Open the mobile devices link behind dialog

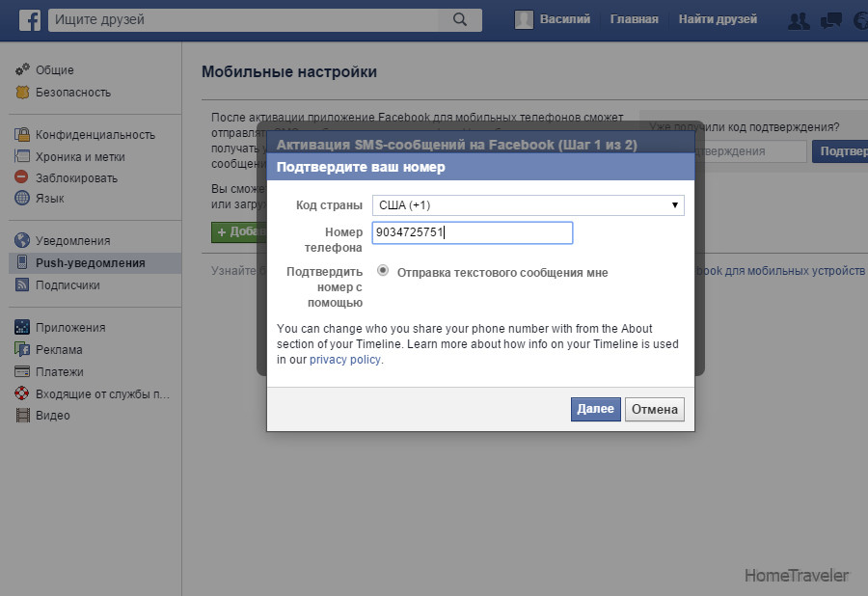[x=779, y=271]
